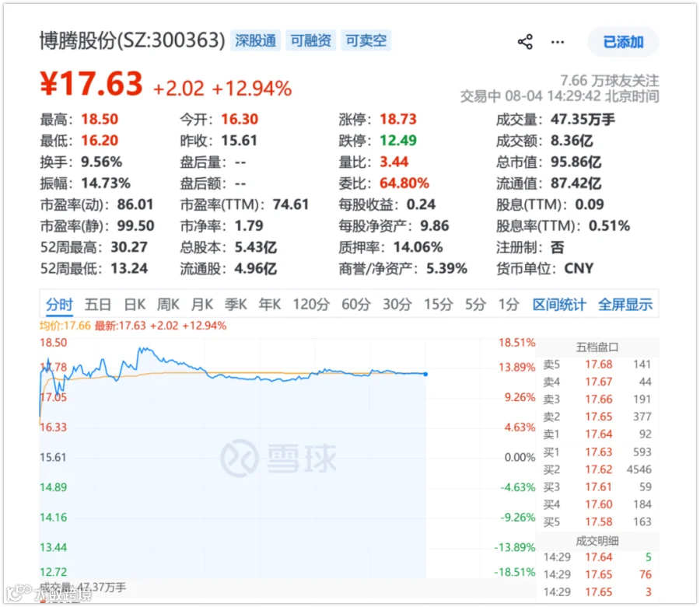Select the 分时 chart tab
This screenshot has height=607, width=700.
click(x=59, y=305)
